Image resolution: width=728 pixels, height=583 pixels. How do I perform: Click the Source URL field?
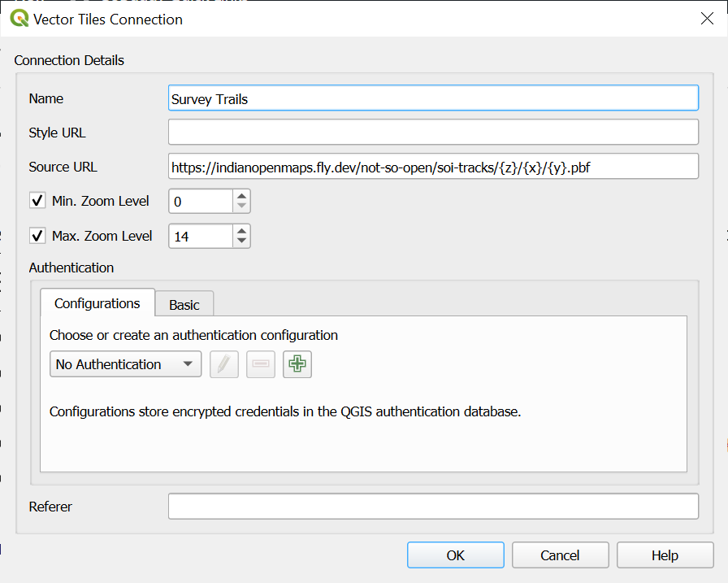click(x=432, y=167)
